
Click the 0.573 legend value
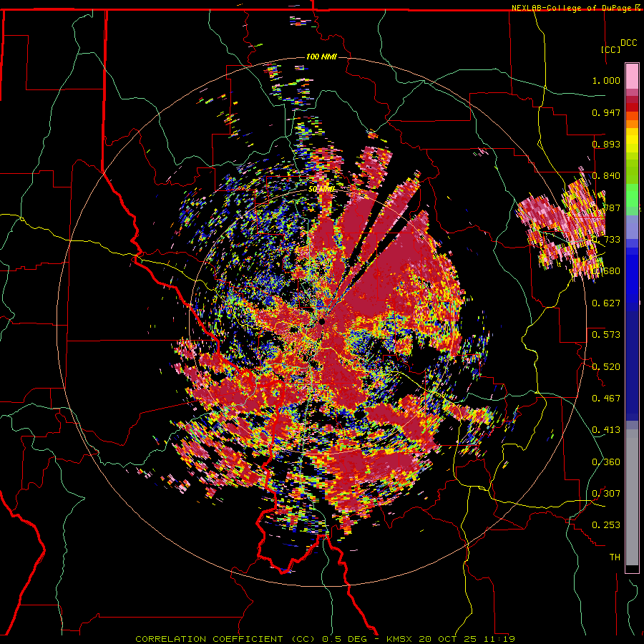pos(606,335)
